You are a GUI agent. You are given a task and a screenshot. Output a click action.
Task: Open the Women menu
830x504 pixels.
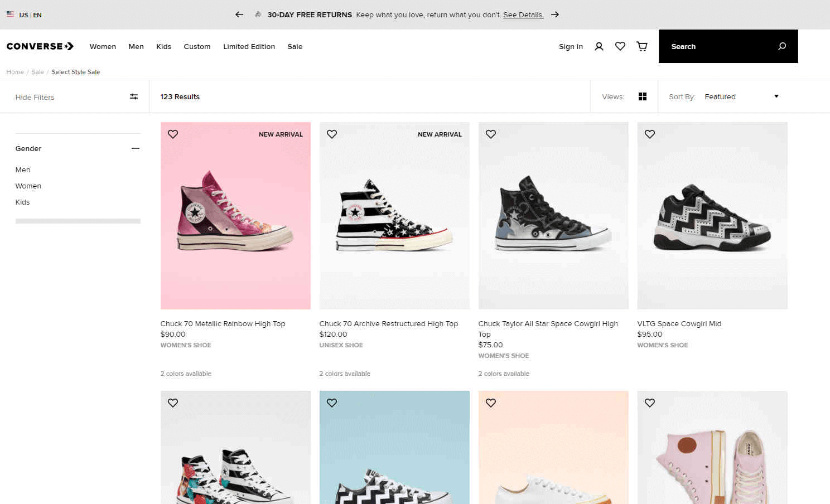click(x=103, y=47)
